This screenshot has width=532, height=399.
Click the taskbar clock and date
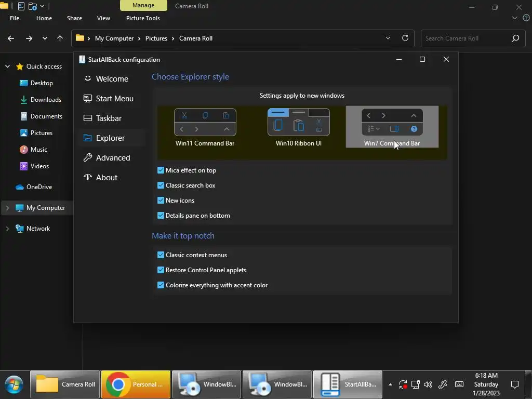(x=486, y=384)
